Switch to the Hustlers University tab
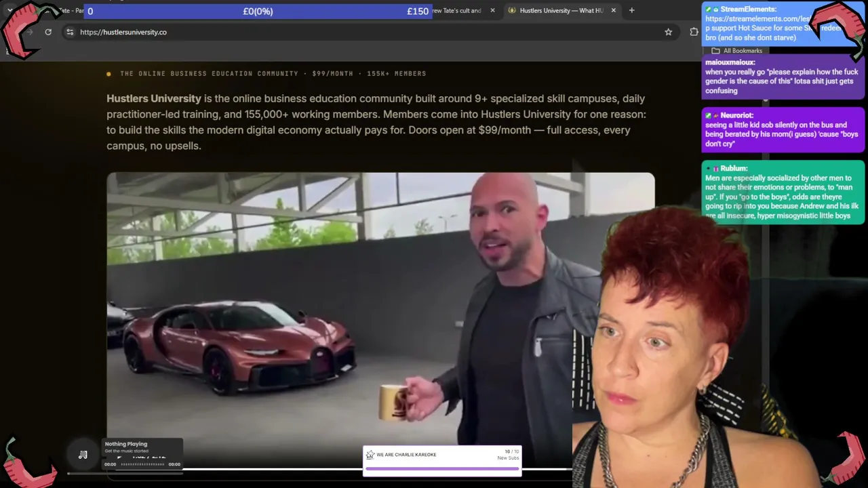The height and width of the screenshot is (488, 868). pos(561,10)
